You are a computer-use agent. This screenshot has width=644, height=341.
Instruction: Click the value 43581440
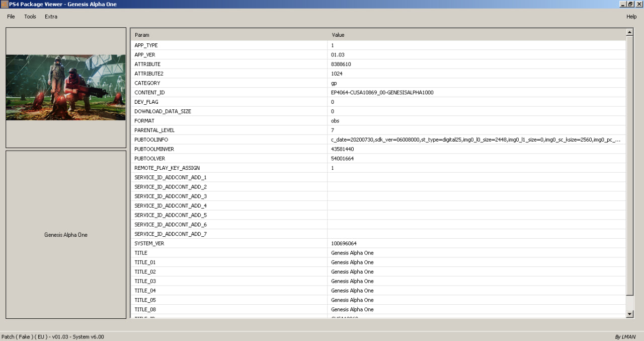(343, 149)
